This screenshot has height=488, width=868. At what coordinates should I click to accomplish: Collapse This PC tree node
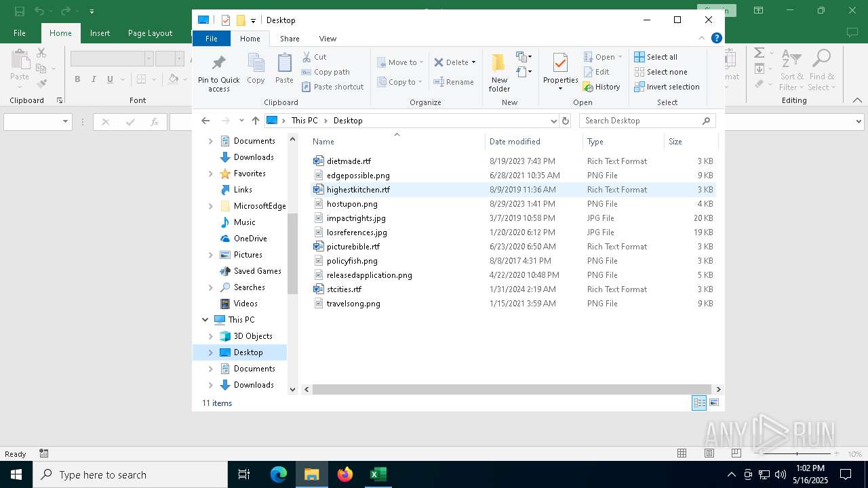[x=205, y=320]
